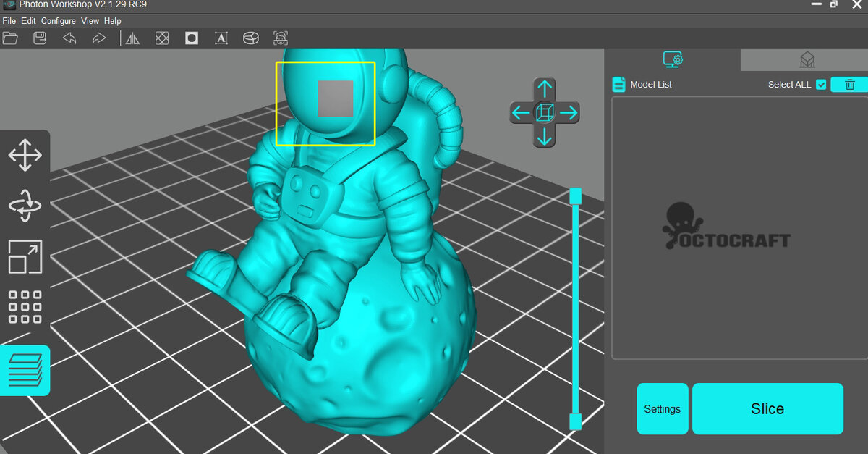Click the 'Select ALL' label text

click(x=790, y=85)
